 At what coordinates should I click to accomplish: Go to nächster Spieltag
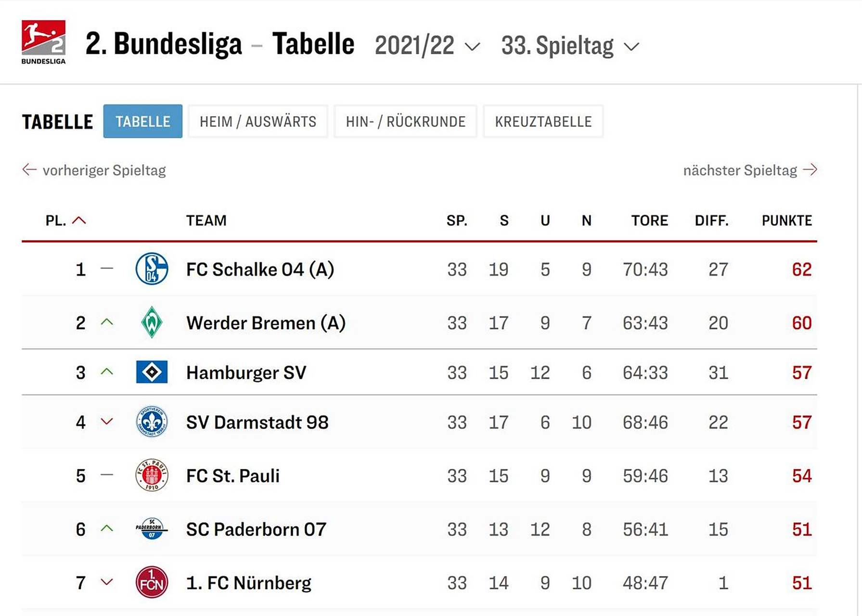coord(750,170)
